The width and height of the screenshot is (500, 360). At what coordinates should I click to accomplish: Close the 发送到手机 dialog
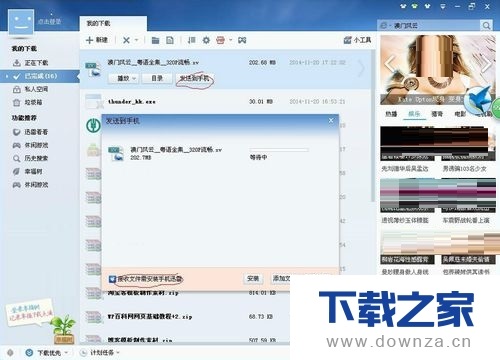click(x=331, y=121)
